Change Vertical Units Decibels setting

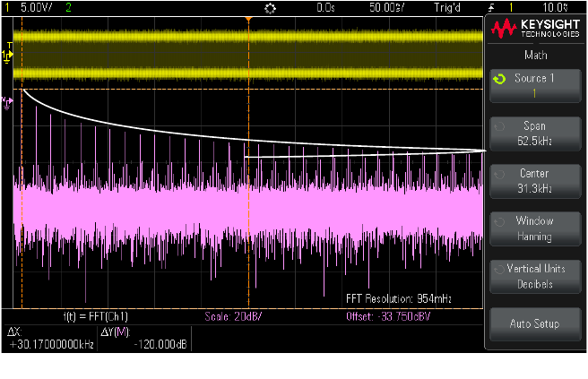click(535, 277)
